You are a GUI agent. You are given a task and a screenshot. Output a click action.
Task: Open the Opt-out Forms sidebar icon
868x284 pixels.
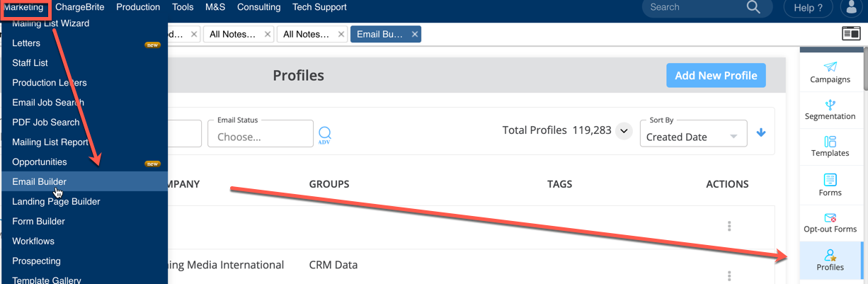pos(830,217)
